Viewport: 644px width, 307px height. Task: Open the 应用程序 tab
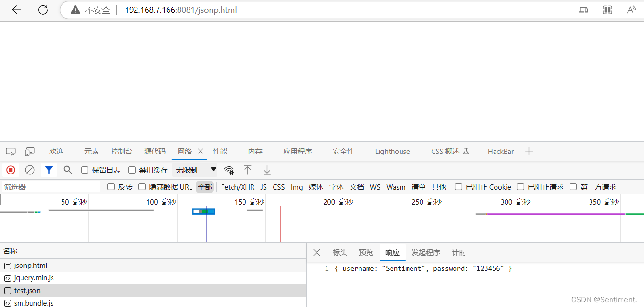pos(297,152)
